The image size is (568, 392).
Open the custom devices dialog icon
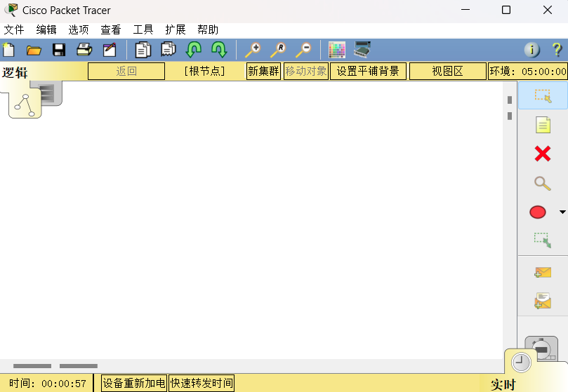pos(362,50)
